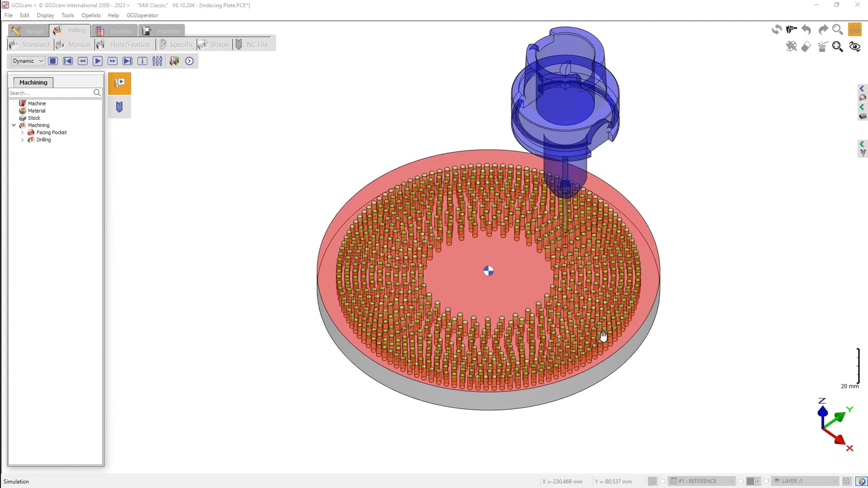This screenshot has height=488, width=868.
Task: Select Stock in the machining tree
Action: click(x=34, y=118)
